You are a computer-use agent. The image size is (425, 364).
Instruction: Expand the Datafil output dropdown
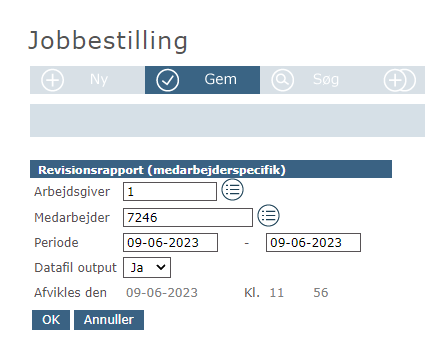pyautogui.click(x=147, y=267)
